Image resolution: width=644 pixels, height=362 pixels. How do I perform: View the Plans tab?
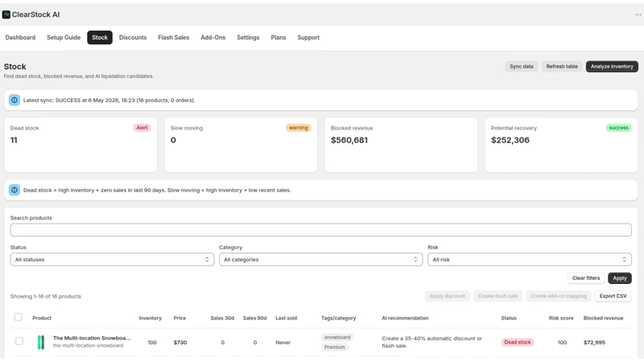tap(279, 37)
